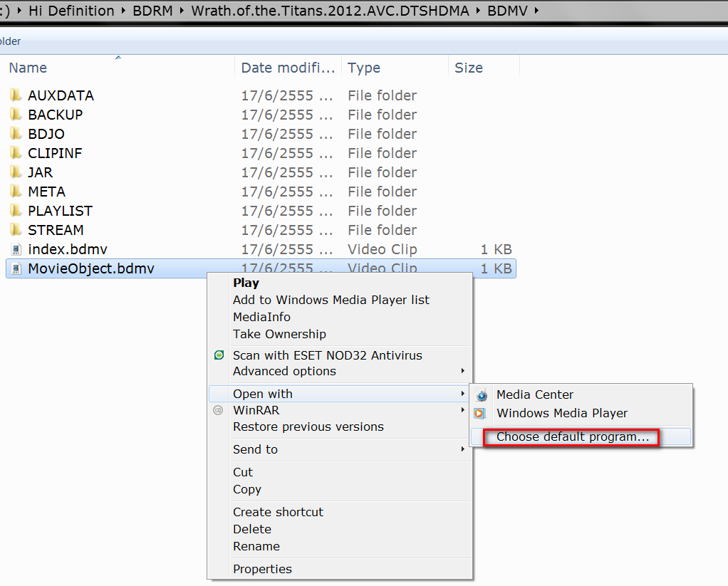
Task: Click the META folder icon
Action: pyautogui.click(x=16, y=191)
